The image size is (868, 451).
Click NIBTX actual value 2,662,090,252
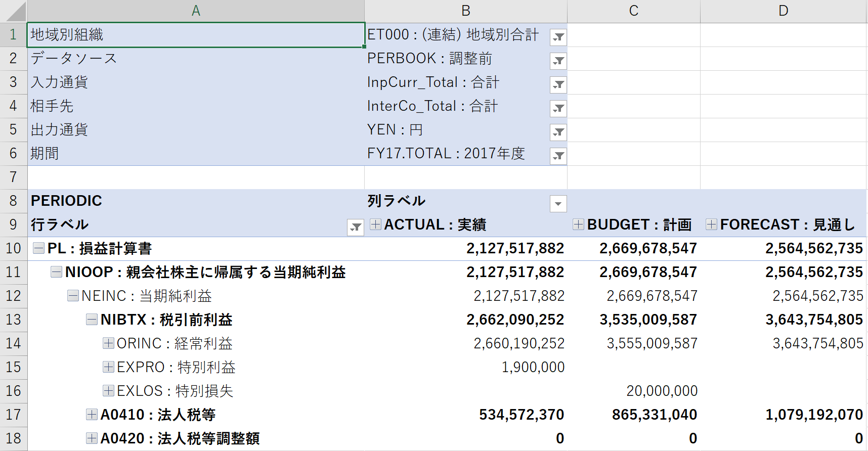(515, 320)
